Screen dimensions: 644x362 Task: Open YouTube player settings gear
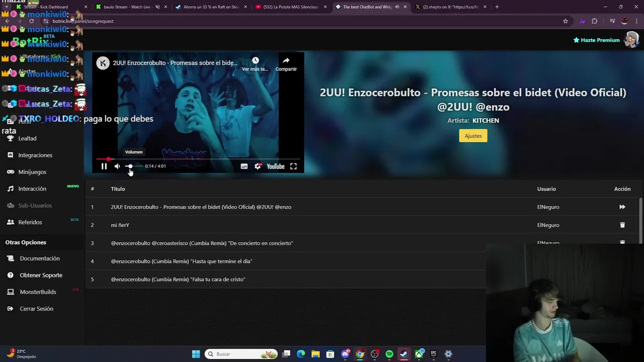(258, 166)
